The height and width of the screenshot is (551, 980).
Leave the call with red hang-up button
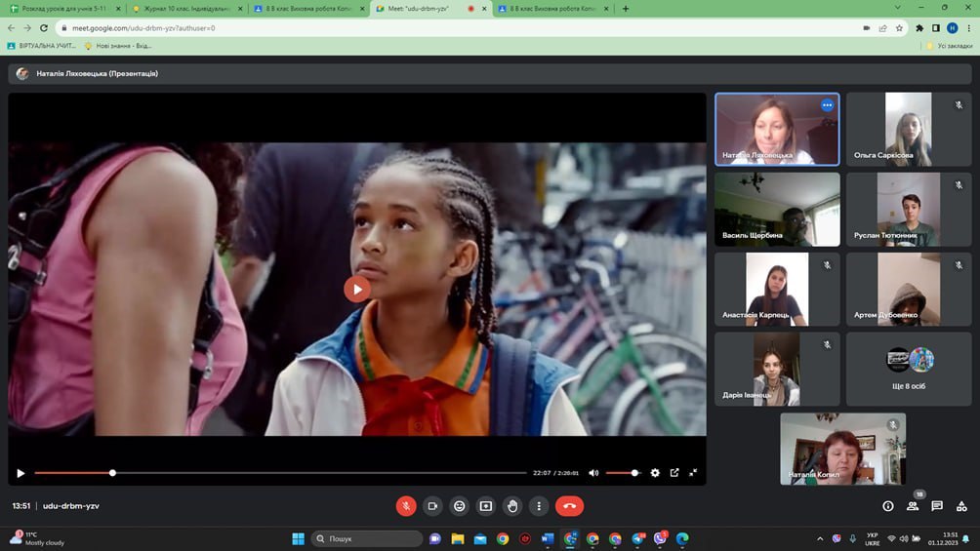[x=569, y=506]
